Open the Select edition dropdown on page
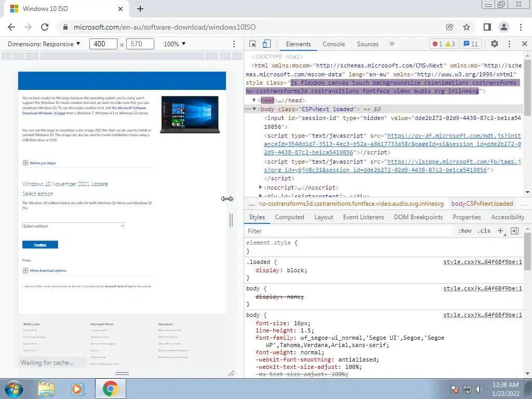 coord(73,226)
